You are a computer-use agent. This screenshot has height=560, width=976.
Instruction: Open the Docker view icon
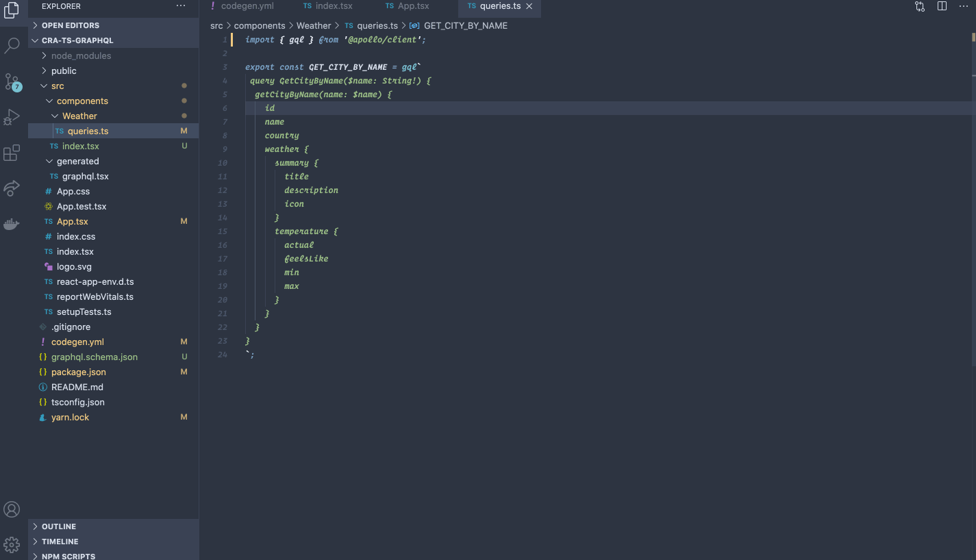[x=12, y=224]
